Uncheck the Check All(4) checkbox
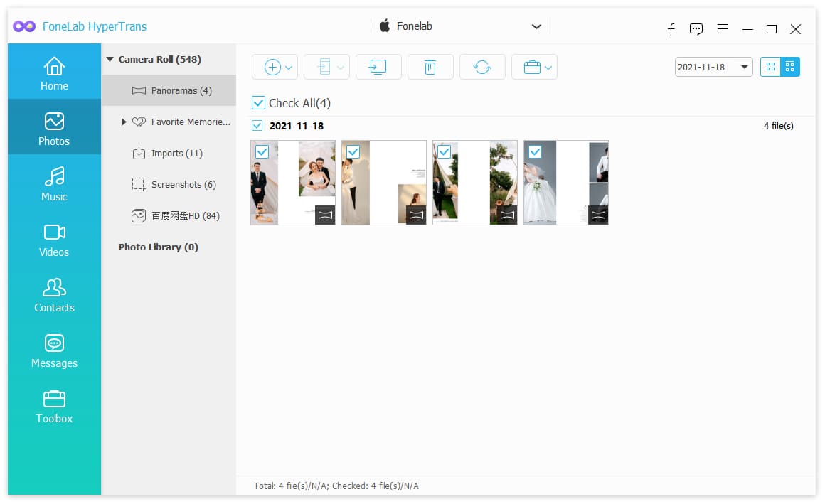The image size is (825, 504). 258,102
